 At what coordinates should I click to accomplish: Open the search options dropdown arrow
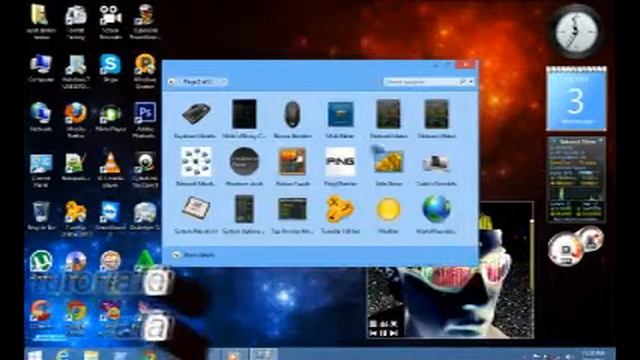coord(471,82)
